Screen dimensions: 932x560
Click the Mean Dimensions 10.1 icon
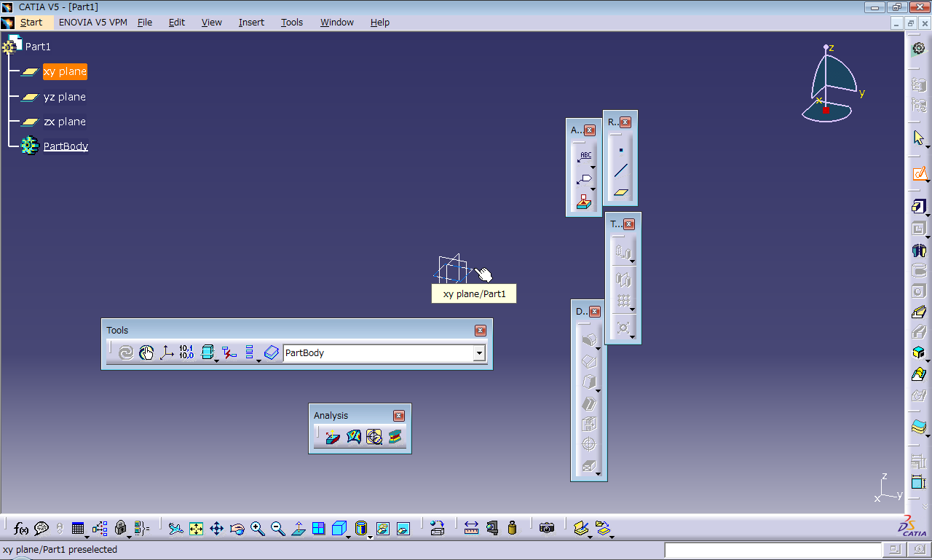click(186, 353)
